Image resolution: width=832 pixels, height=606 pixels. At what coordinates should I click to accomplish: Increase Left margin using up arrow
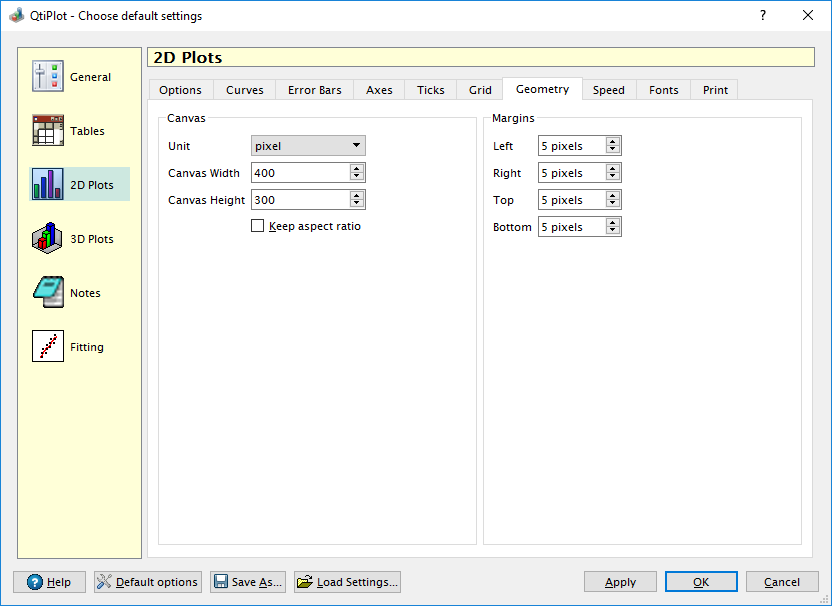pyautogui.click(x=613, y=142)
